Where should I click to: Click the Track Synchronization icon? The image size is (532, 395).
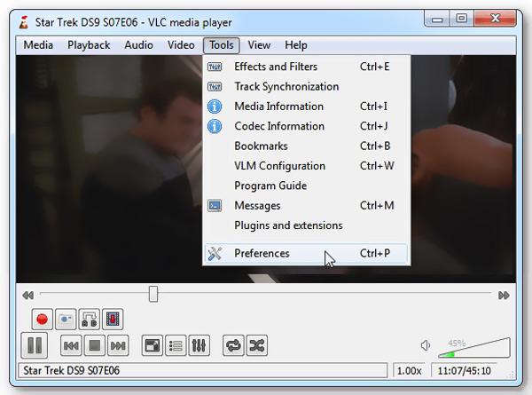(215, 87)
